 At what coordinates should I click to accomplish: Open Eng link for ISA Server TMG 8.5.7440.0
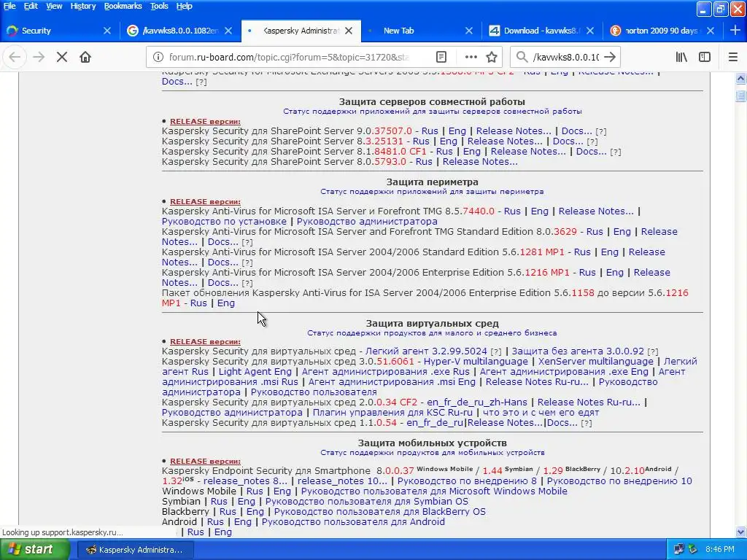click(x=539, y=211)
